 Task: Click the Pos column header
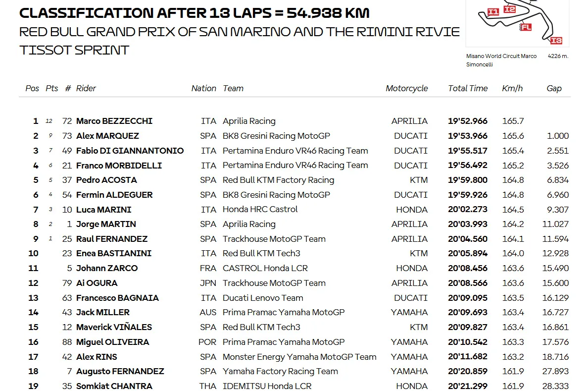click(x=32, y=88)
